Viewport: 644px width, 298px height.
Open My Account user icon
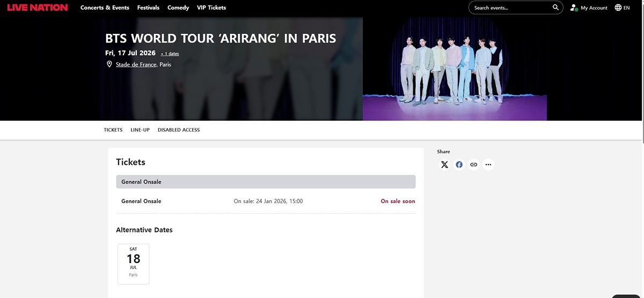point(574,8)
